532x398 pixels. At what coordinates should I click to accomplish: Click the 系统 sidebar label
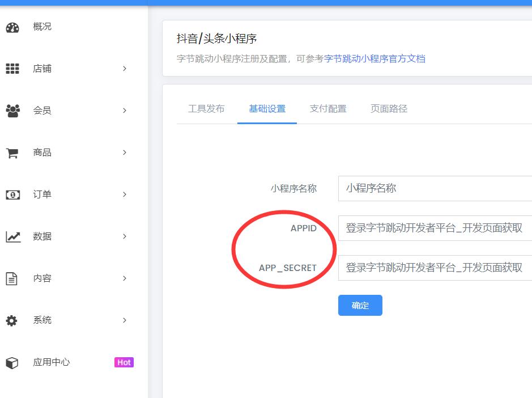[x=42, y=320]
